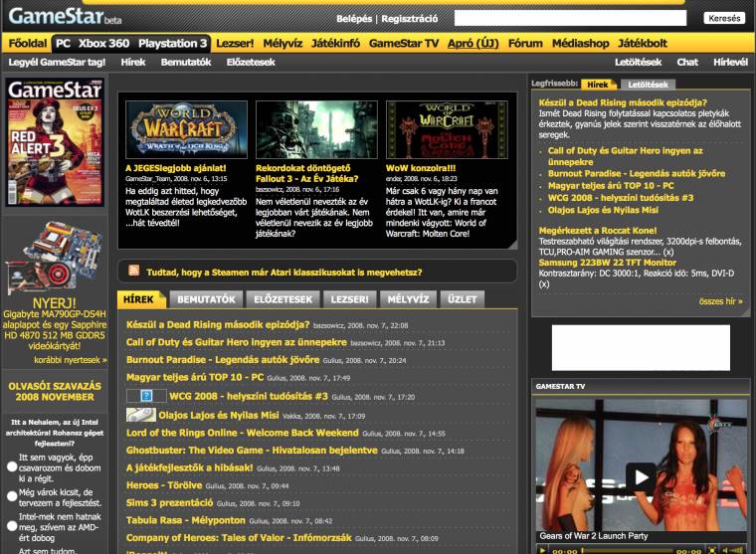This screenshot has width=756, height=554.
Task: Click the small play button in player bar
Action: [542, 550]
